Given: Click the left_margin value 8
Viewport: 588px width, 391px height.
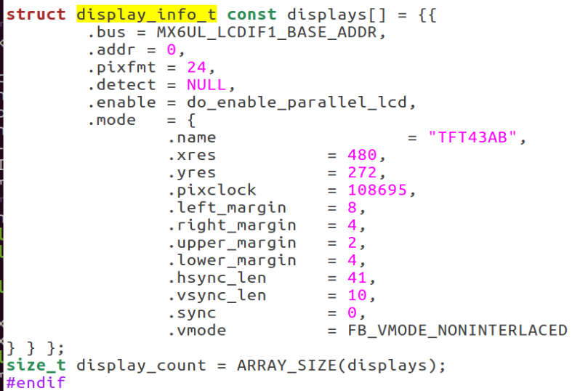Looking at the screenshot, I should point(352,208).
